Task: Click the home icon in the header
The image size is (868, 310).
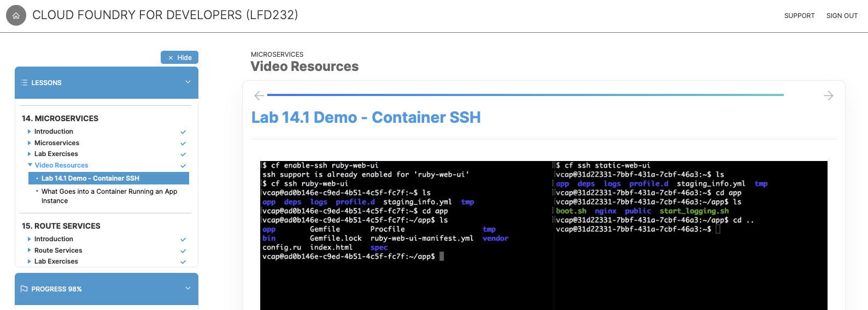Action: click(16, 16)
